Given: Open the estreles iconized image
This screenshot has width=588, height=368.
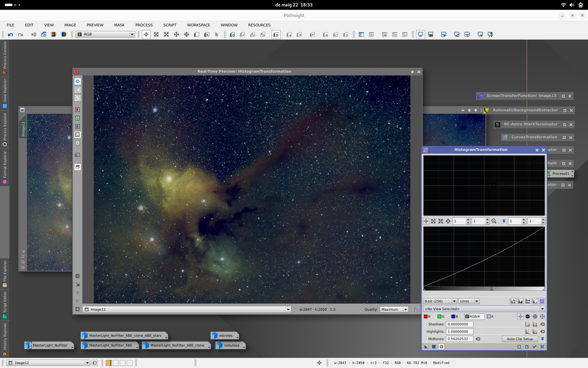Looking at the screenshot, I should click(x=225, y=335).
